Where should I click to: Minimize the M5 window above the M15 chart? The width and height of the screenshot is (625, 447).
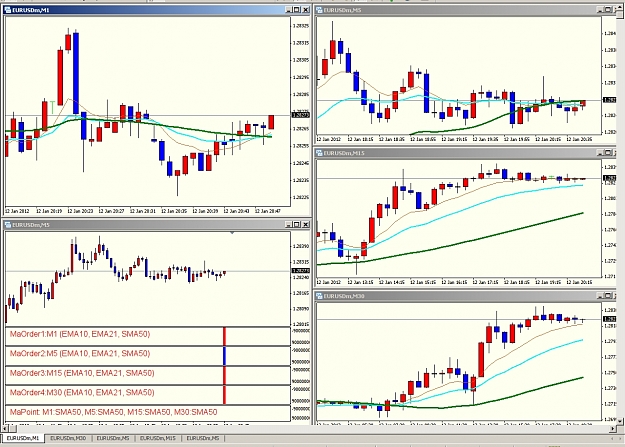click(600, 10)
